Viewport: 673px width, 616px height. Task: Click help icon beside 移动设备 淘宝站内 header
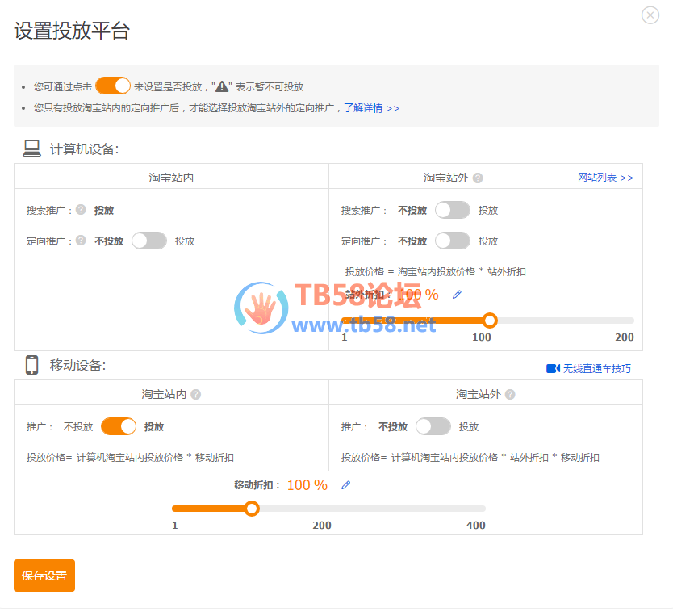(x=195, y=395)
